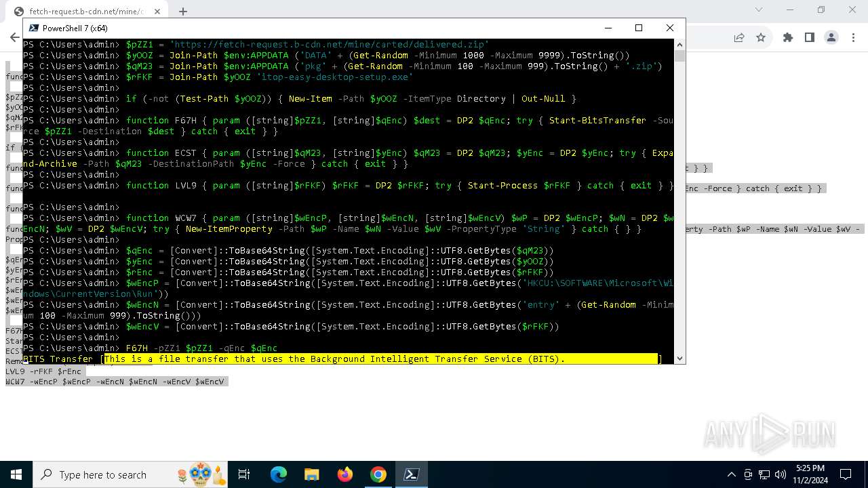This screenshot has width=868, height=488.
Task: Click the $yEnc ToBase64String line
Action: click(288, 261)
